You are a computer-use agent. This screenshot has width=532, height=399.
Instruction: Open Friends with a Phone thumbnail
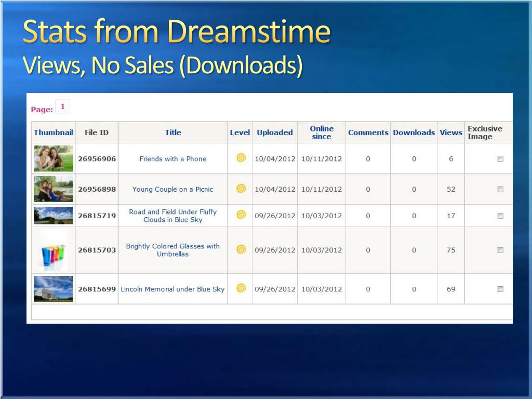point(54,158)
